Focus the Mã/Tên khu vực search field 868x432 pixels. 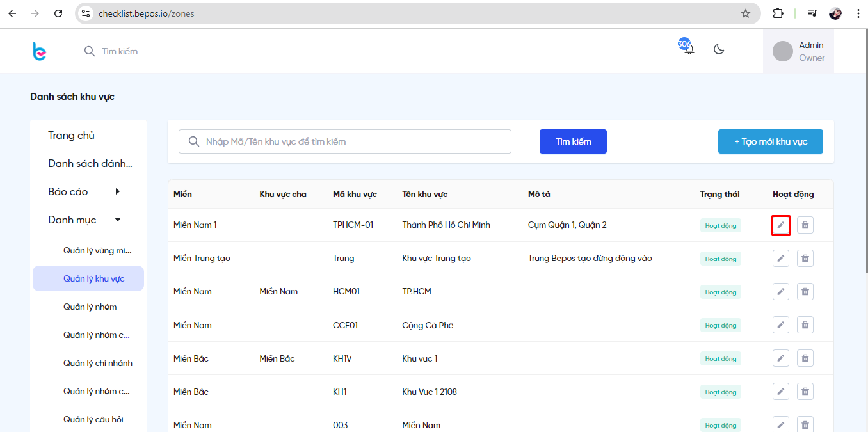(x=345, y=141)
